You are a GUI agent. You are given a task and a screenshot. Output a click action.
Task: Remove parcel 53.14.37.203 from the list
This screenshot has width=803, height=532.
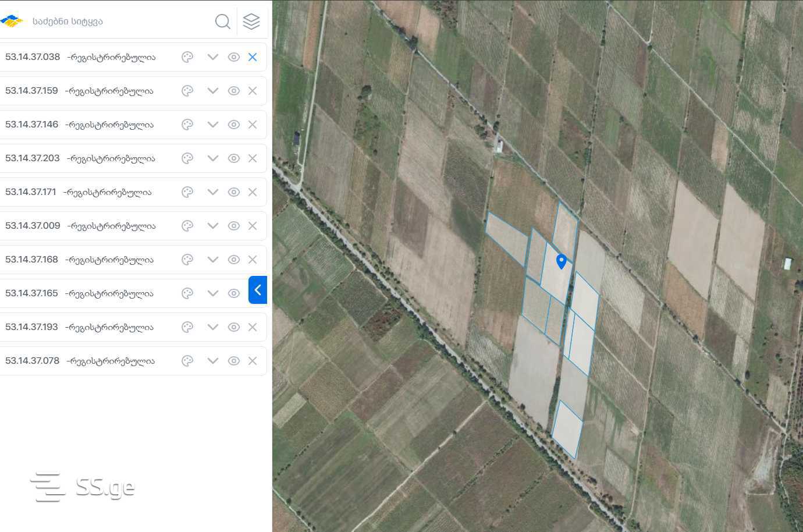coord(253,158)
